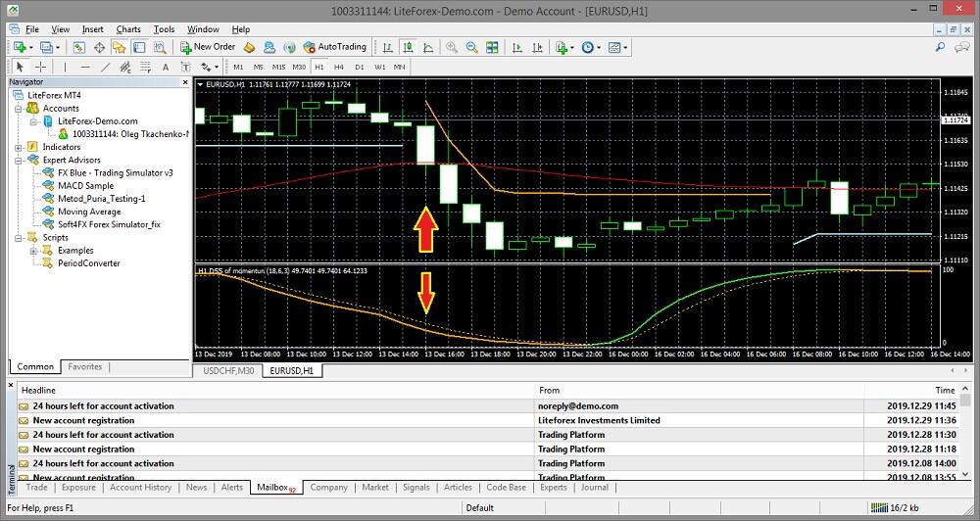980x521 pixels.
Task: Open the New account registration message from Liteforex
Action: pyautogui.click(x=83, y=420)
